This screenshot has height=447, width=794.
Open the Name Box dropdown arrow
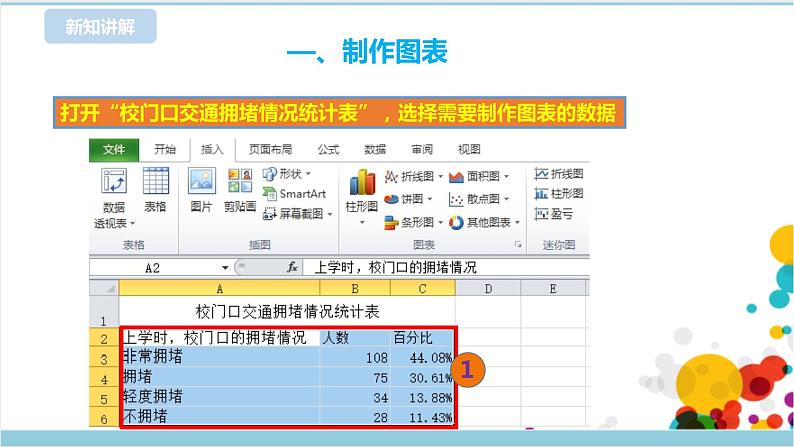(x=225, y=267)
